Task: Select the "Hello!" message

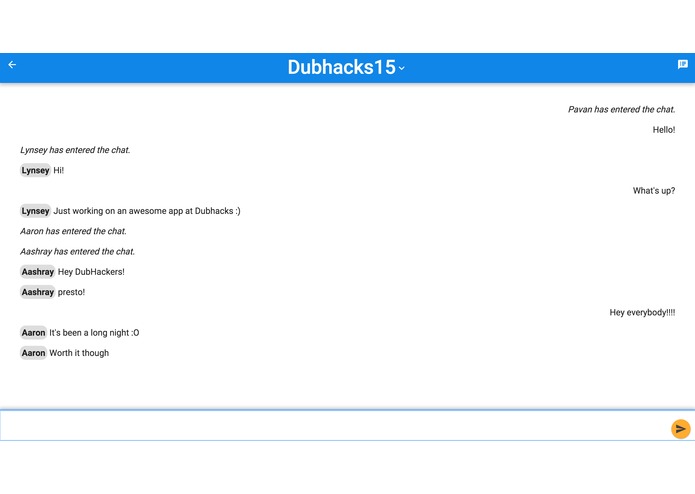Action: (x=664, y=130)
